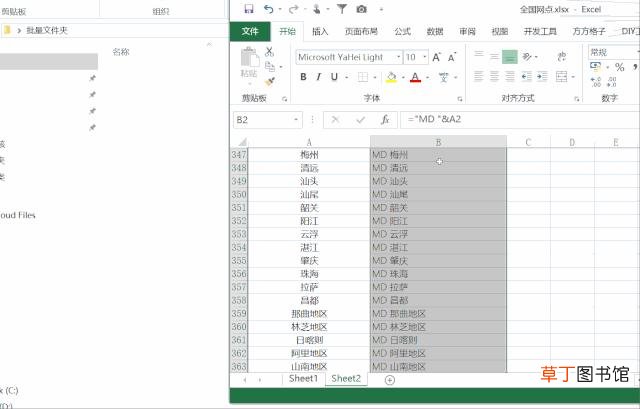This screenshot has width=640, height=409.
Task: Switch to the 开发工具 ribbon tab
Action: (x=540, y=31)
